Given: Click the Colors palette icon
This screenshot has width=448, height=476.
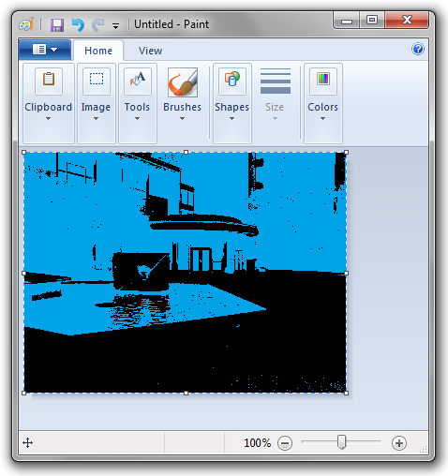Looking at the screenshot, I should click(323, 81).
